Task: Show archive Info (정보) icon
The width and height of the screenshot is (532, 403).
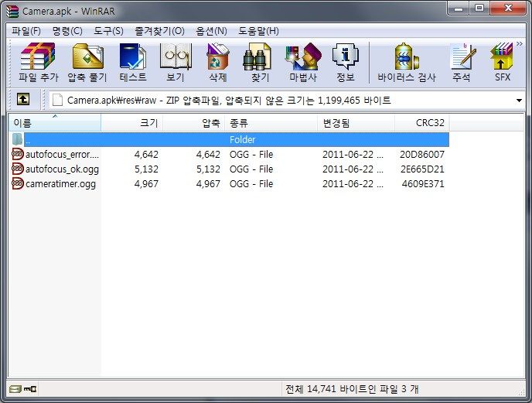Action: click(346, 63)
